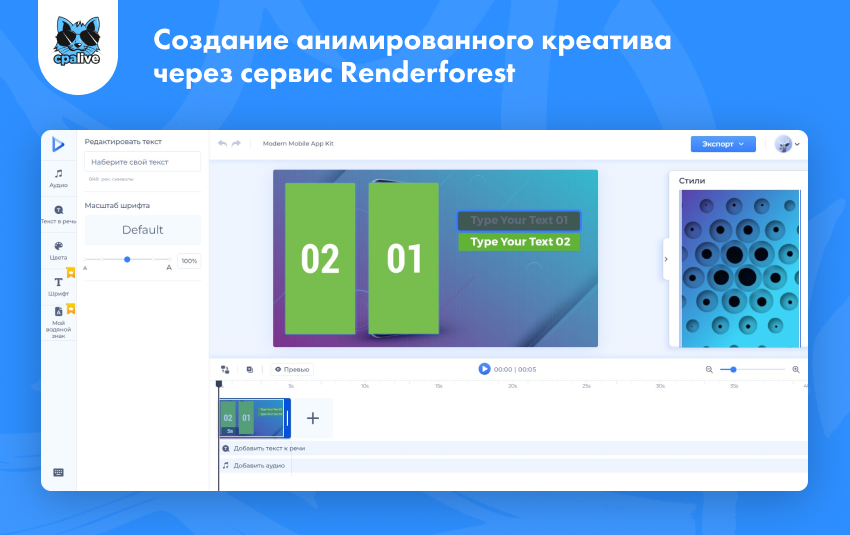850x535 pixels.
Task: Click the 100% font scale value field
Action: tap(189, 261)
